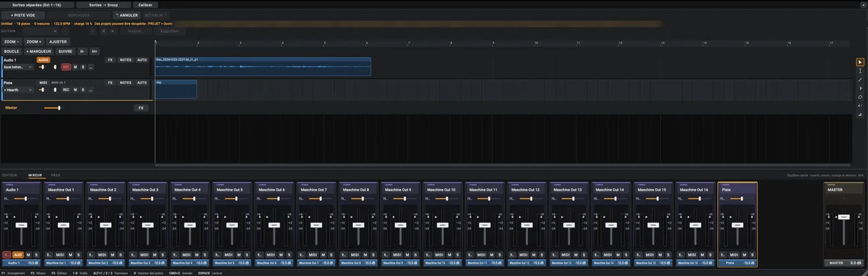
Task: Add an empty track with + PISTE VIDE
Action: click(22, 14)
